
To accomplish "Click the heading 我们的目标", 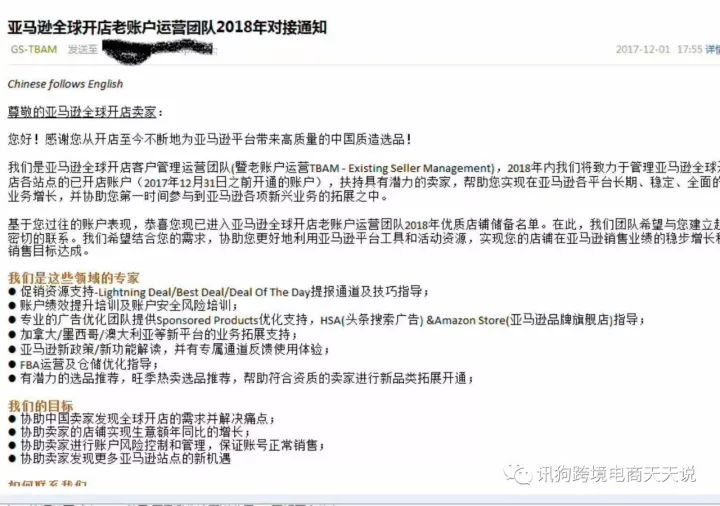I will (x=40, y=405).
